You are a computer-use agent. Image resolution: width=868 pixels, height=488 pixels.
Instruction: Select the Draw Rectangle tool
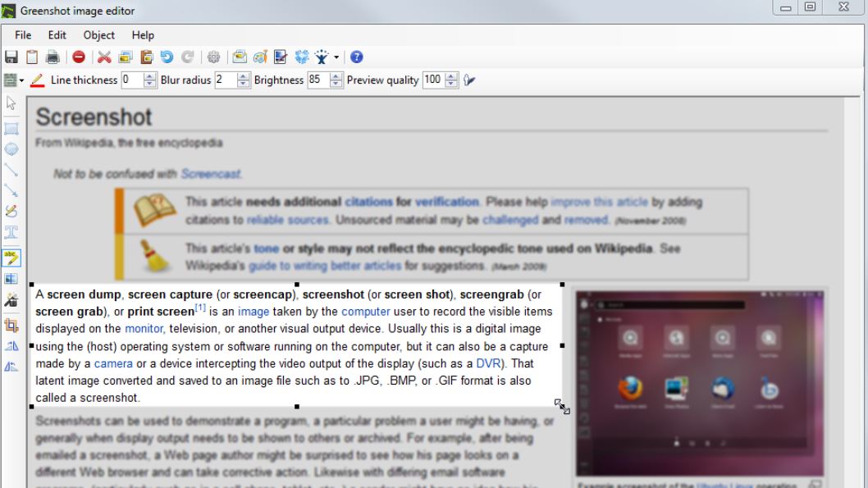(11, 129)
